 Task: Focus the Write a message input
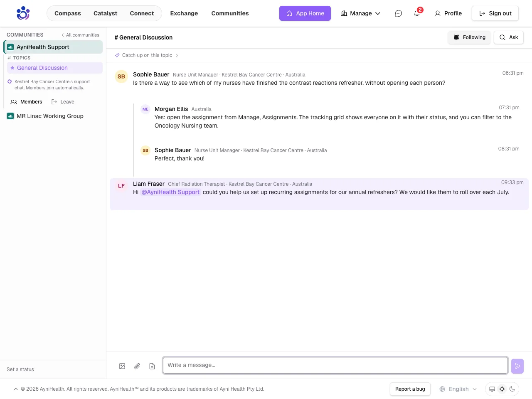coord(335,365)
